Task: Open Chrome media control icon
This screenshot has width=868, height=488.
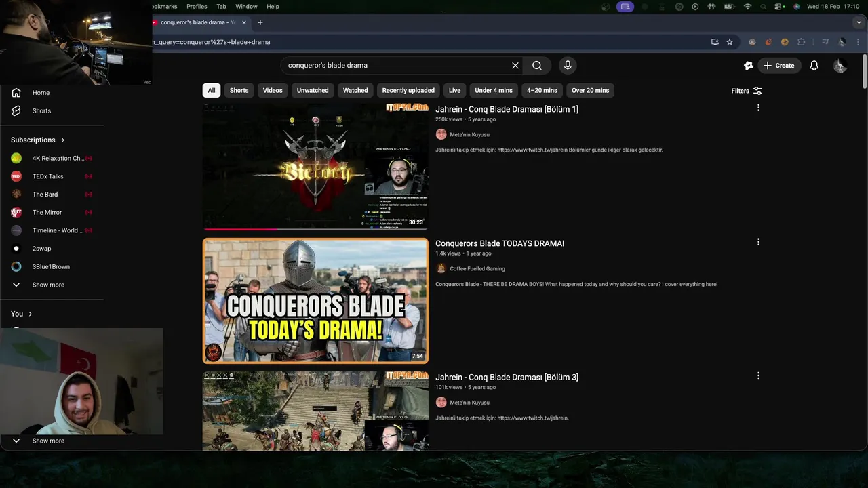Action: coord(825,42)
